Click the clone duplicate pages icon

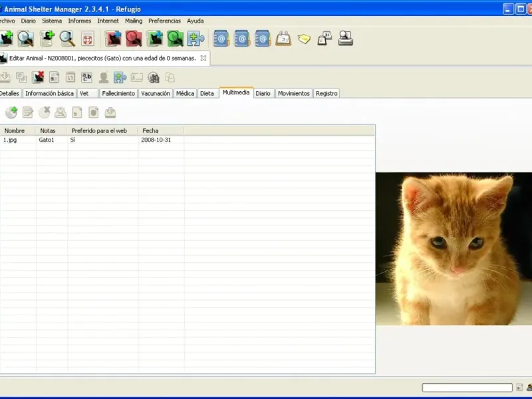tap(21, 77)
